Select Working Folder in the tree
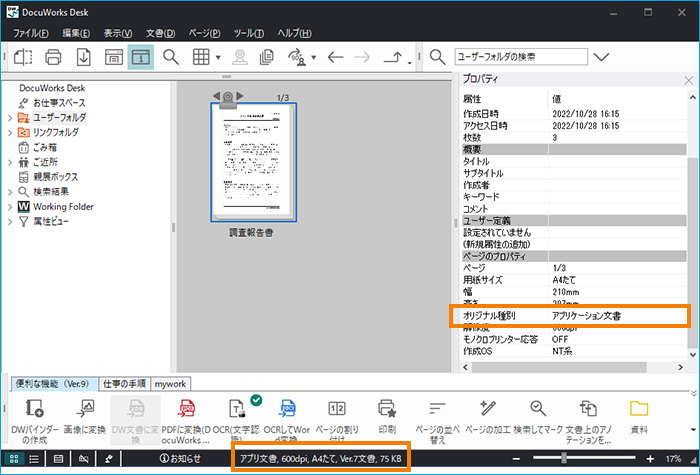700x475 pixels. tap(63, 207)
